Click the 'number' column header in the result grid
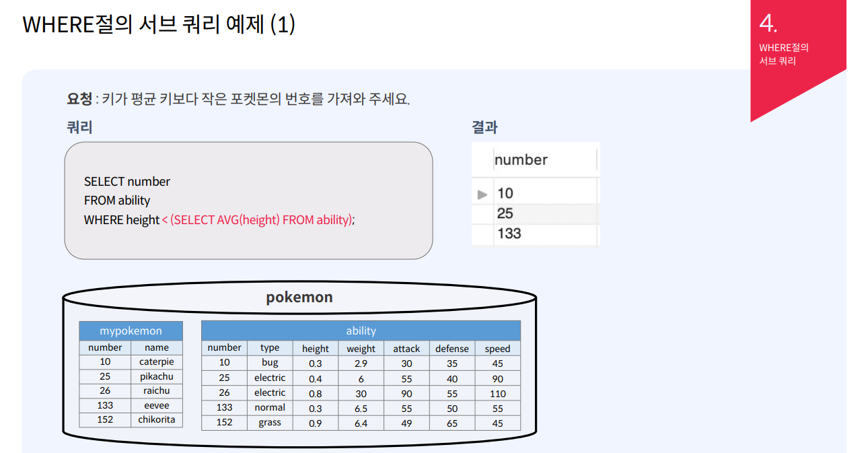868x453 pixels. tap(521, 160)
